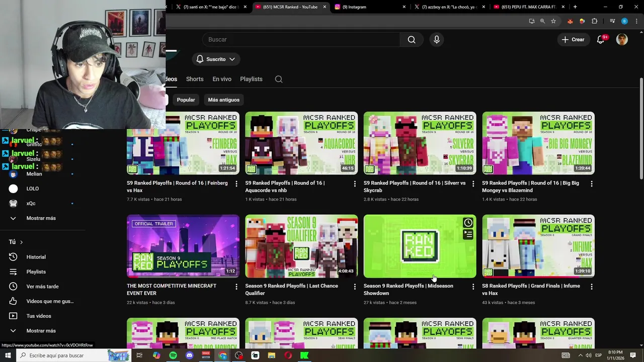
Task: Open the system volume control
Action: tap(588, 355)
